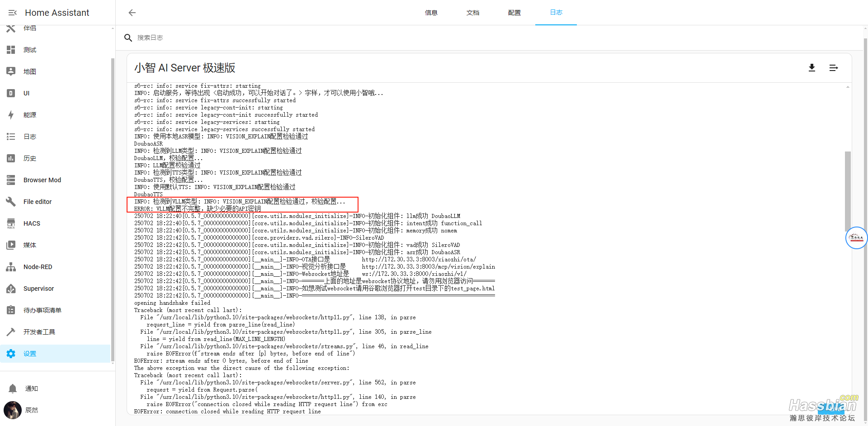This screenshot has width=868, height=426.
Task: Click 'opening handshake failed' log line
Action: coord(172,303)
